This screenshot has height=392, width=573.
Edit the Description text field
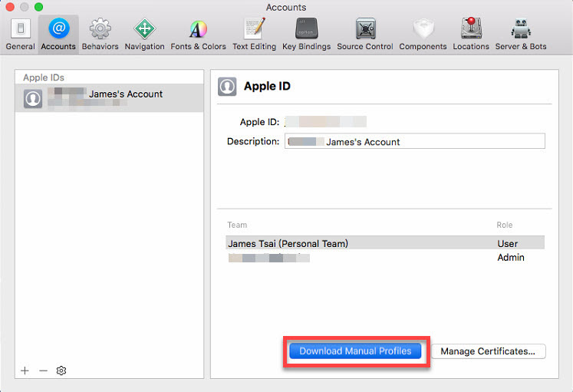pyautogui.click(x=415, y=141)
